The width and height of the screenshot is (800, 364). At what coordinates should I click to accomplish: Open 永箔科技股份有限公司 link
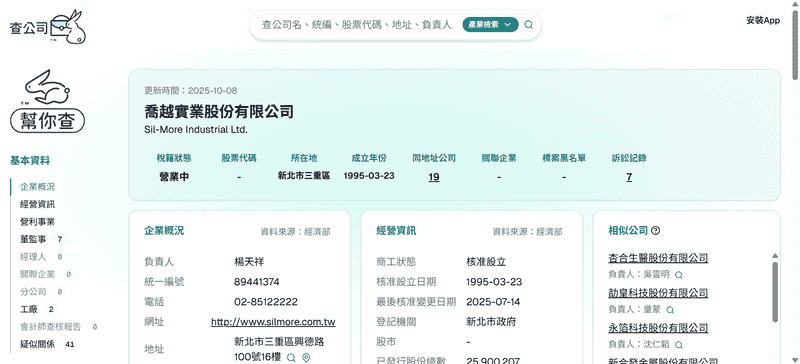(658, 328)
